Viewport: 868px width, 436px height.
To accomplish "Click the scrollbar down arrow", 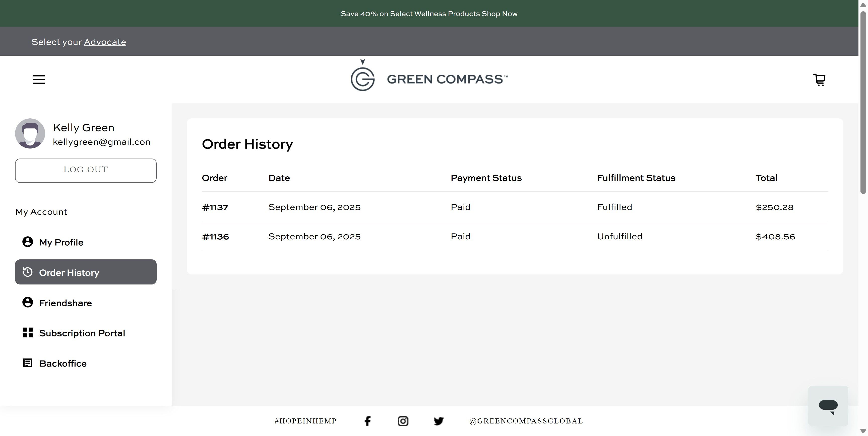I will (x=863, y=431).
